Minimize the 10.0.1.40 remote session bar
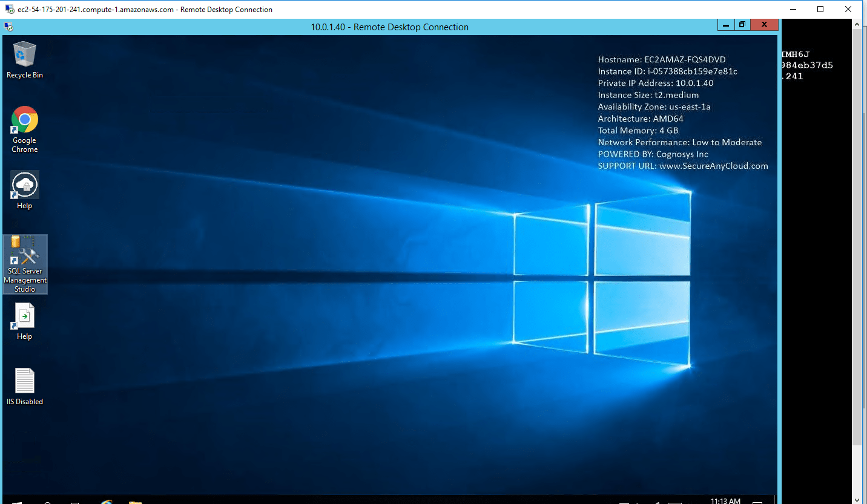The height and width of the screenshot is (504, 867). point(726,25)
